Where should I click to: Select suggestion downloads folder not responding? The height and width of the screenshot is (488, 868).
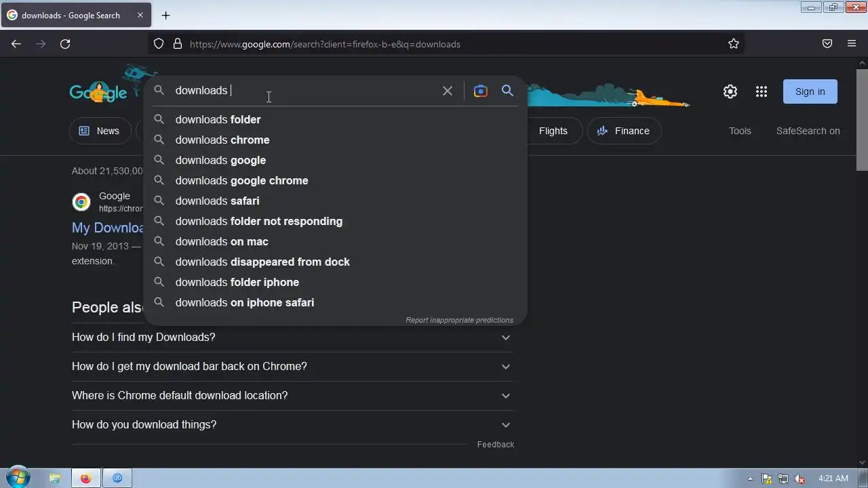(x=335, y=221)
